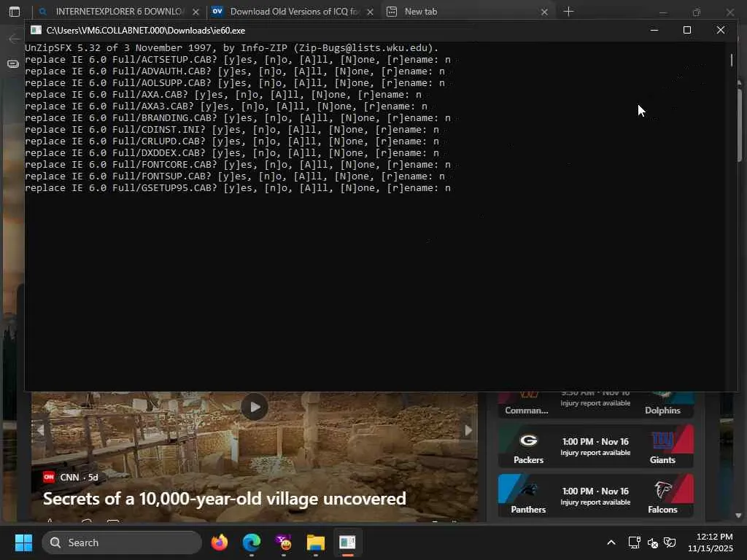The width and height of the screenshot is (747, 560).
Task: Click the CNN source label
Action: 69,477
